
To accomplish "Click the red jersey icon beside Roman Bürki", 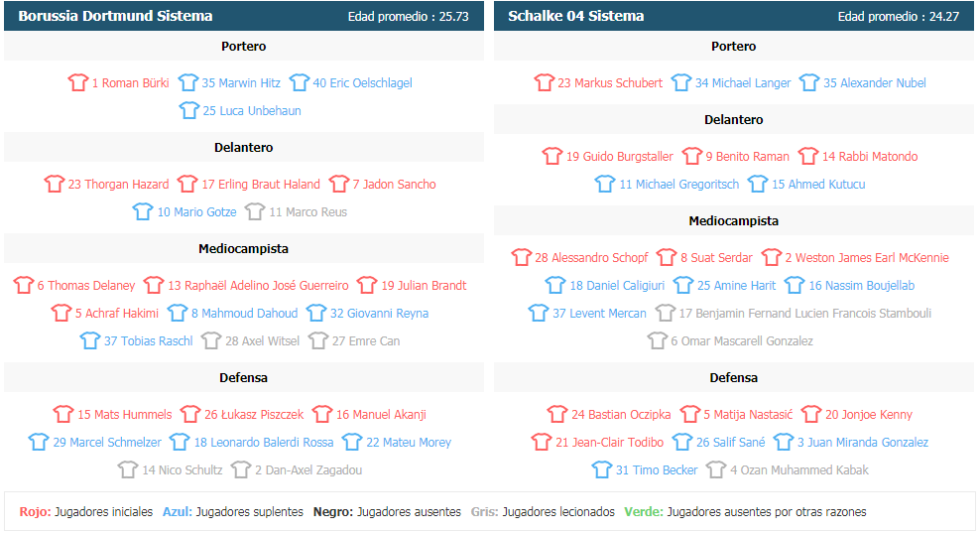I will pos(78,82).
